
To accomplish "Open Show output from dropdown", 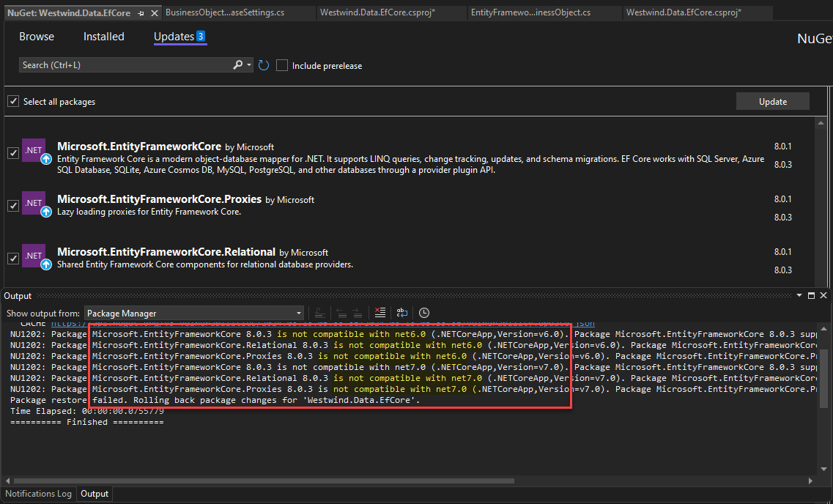I will [x=194, y=314].
